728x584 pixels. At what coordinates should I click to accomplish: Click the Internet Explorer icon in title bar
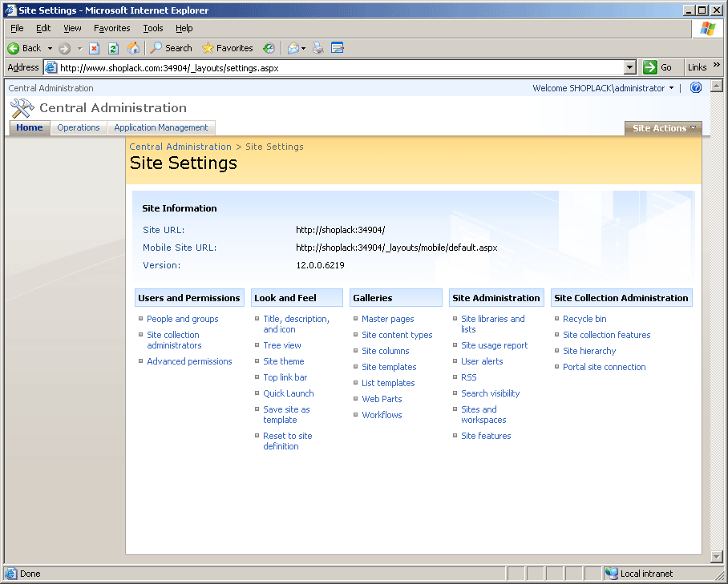pyautogui.click(x=10, y=10)
